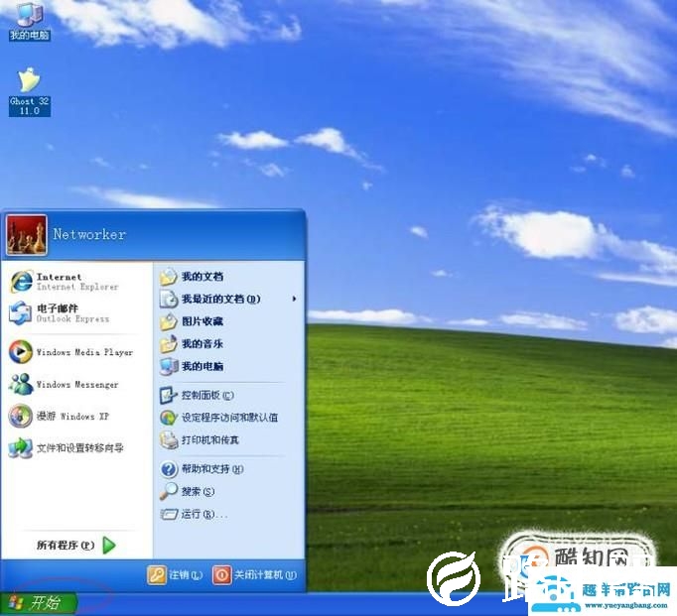Click the 我最近的文档 icon
Screen dimensions: 677x616
tap(169, 299)
